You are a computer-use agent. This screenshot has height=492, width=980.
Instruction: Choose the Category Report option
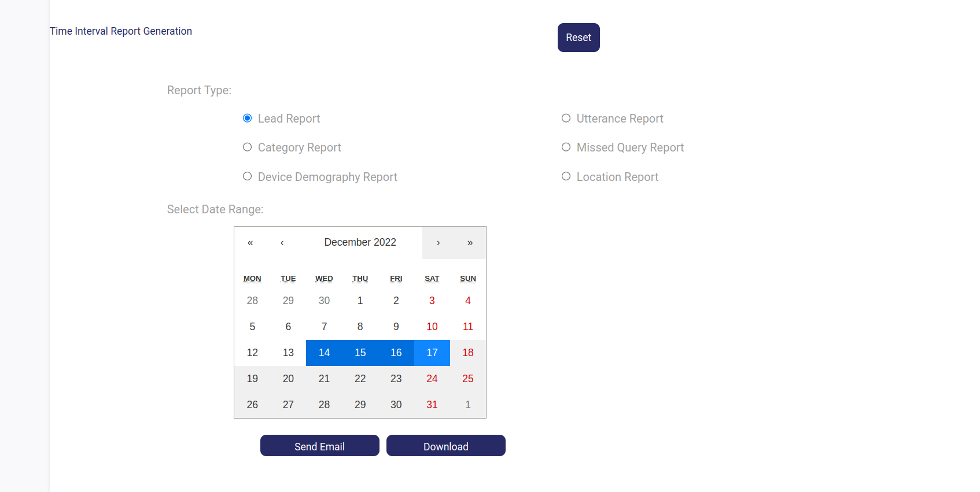click(x=248, y=147)
